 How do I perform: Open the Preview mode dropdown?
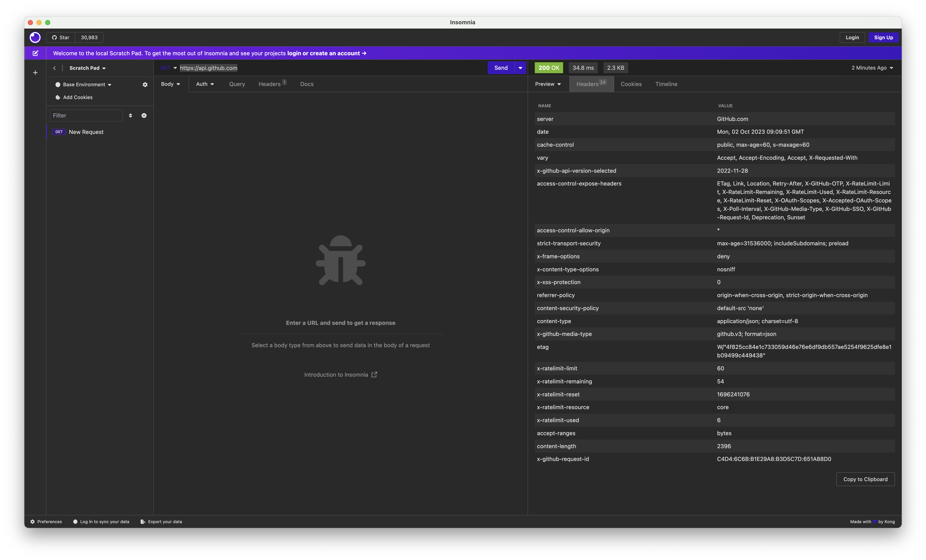click(548, 84)
